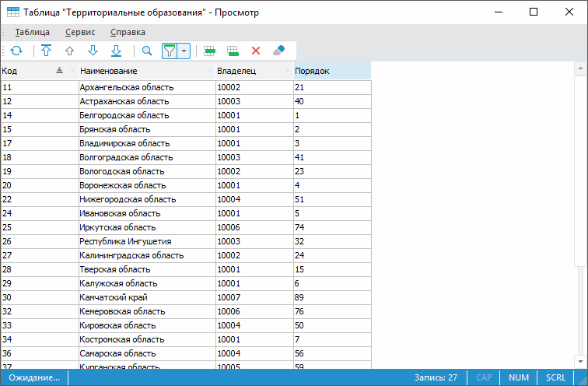
Task: Click the eraser clear icon
Action: click(x=279, y=51)
